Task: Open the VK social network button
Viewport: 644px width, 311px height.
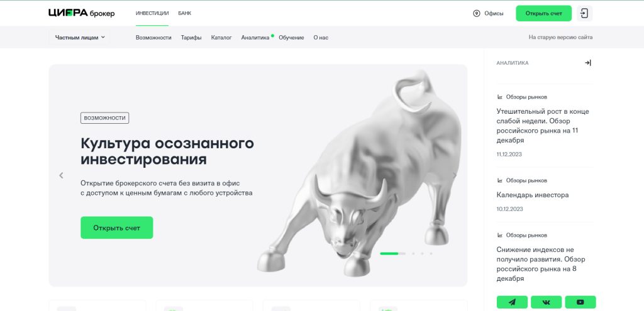Action: click(546, 302)
